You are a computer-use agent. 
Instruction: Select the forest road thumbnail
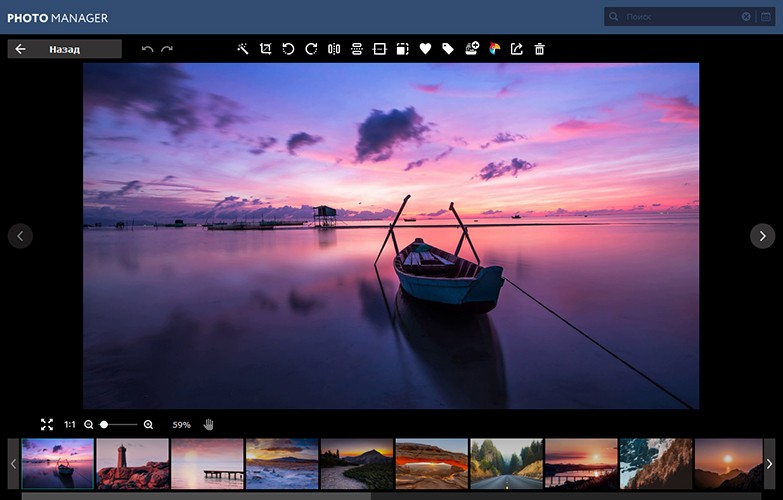[x=506, y=464]
